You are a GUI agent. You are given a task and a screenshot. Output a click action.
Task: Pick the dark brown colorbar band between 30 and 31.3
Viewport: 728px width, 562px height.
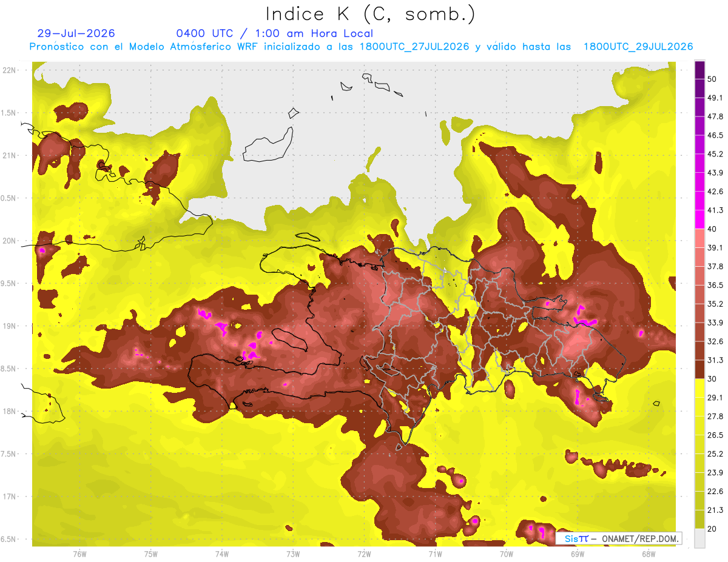coord(699,369)
